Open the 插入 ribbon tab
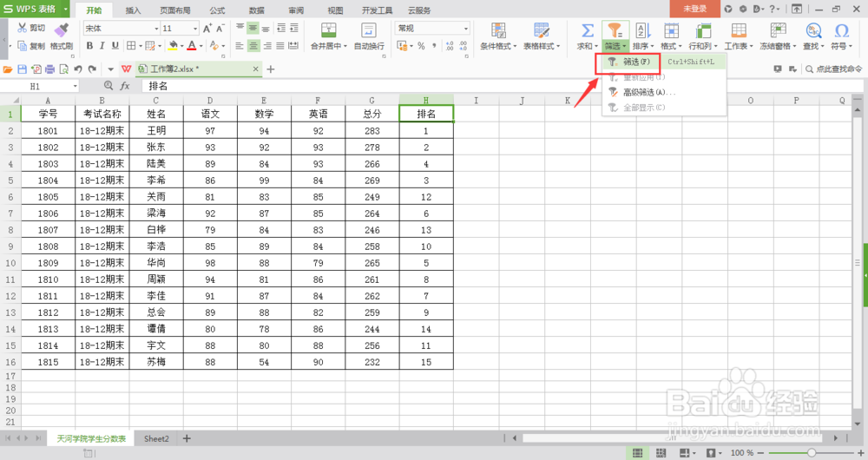 tap(133, 10)
